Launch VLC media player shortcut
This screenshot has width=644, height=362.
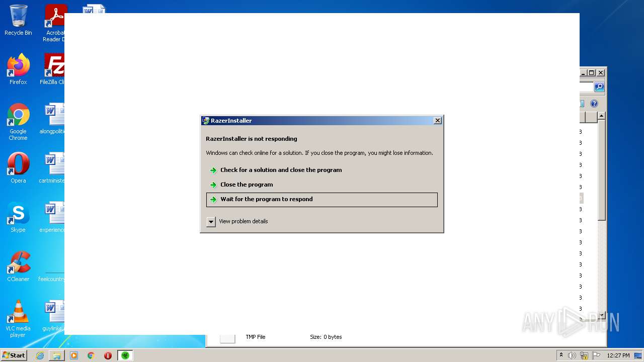coord(18,319)
